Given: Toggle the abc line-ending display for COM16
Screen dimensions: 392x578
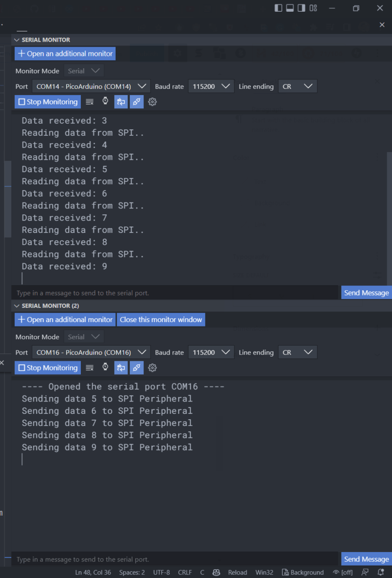Looking at the screenshot, I should 121,368.
